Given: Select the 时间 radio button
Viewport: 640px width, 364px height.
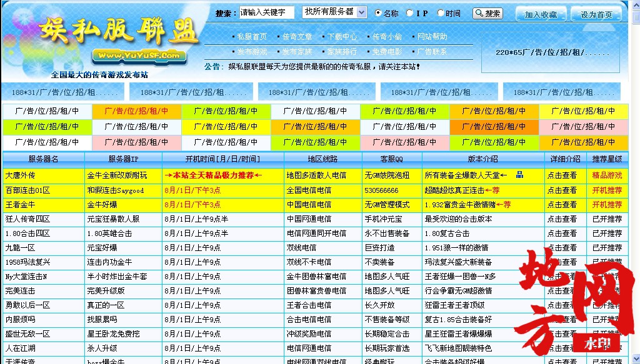Looking at the screenshot, I should pos(441,13).
